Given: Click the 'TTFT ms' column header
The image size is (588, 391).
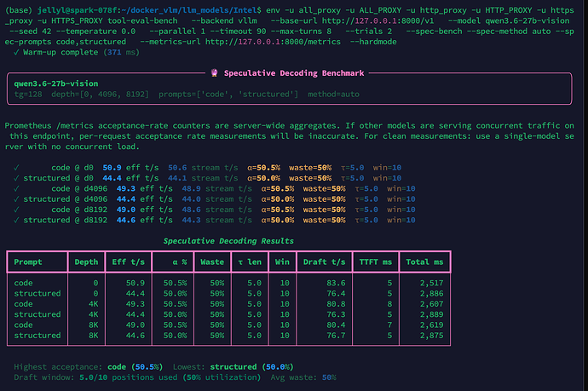Looking at the screenshot, I should [376, 262].
